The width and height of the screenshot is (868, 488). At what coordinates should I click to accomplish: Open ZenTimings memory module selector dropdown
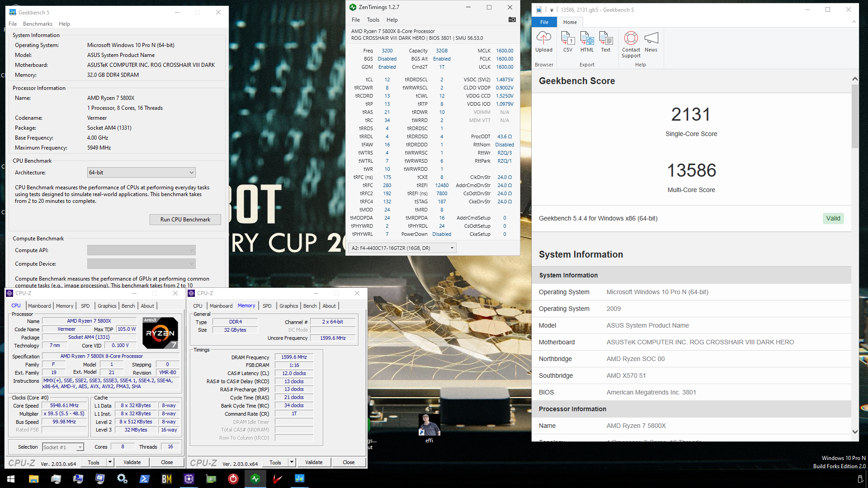tap(402, 248)
